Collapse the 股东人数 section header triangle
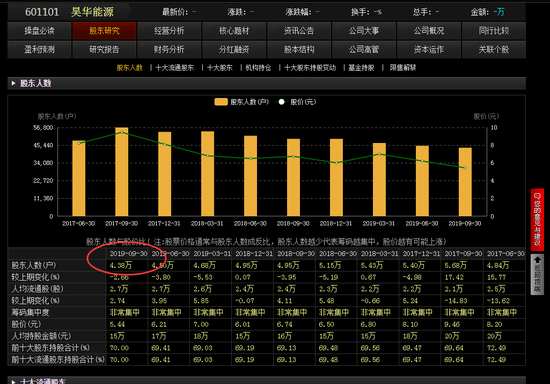Viewport: 550px width, 384px height. tap(13, 83)
